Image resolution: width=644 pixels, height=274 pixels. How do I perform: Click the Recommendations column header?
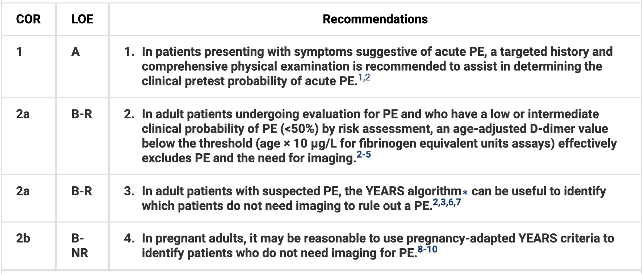(375, 19)
